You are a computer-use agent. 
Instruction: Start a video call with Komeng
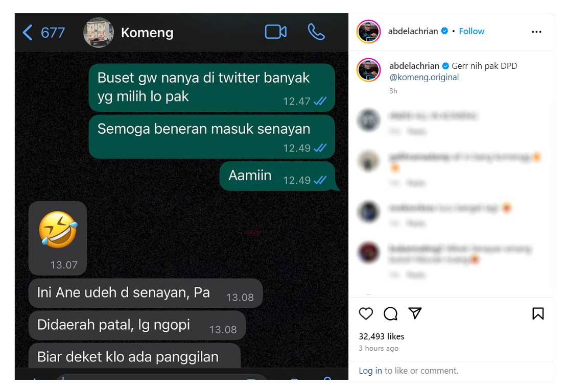(x=276, y=32)
